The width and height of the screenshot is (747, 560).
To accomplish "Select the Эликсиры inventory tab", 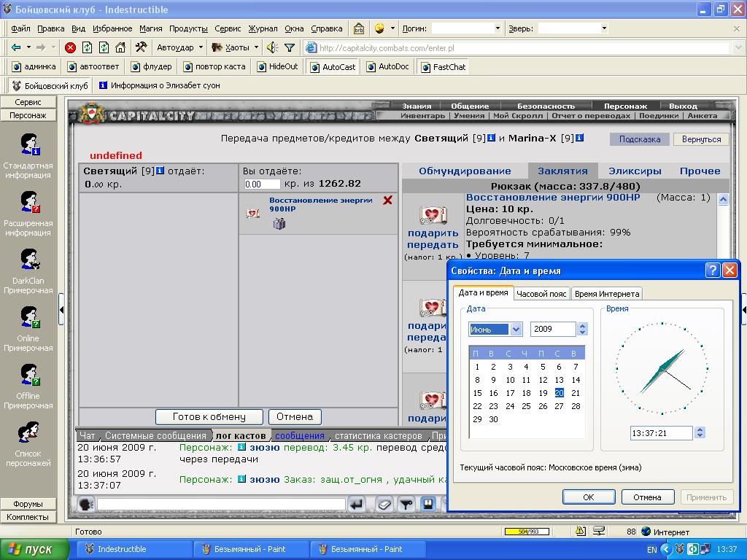I will pyautogui.click(x=635, y=171).
